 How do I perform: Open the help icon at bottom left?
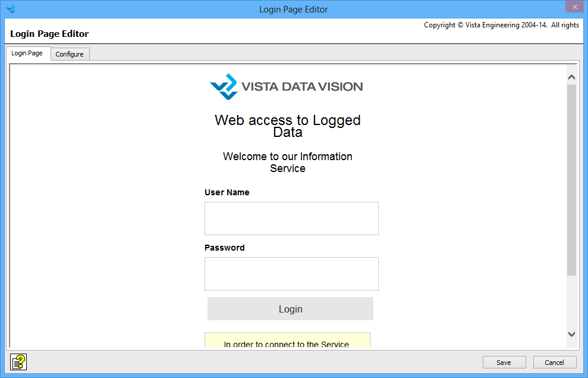pos(18,363)
